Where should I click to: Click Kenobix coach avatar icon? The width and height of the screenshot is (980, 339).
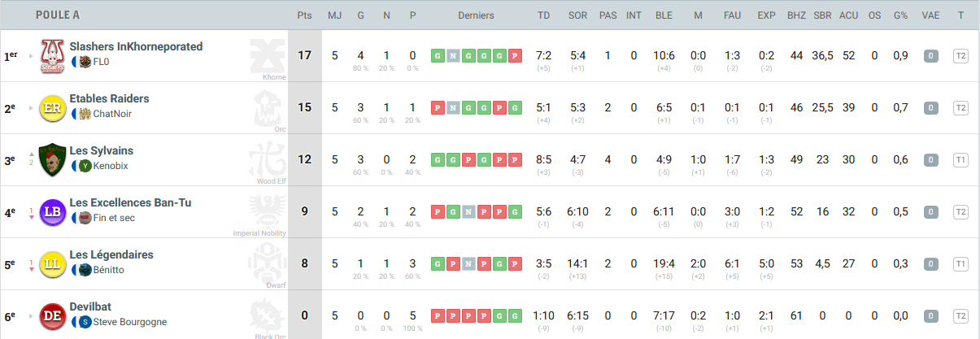pyautogui.click(x=85, y=166)
